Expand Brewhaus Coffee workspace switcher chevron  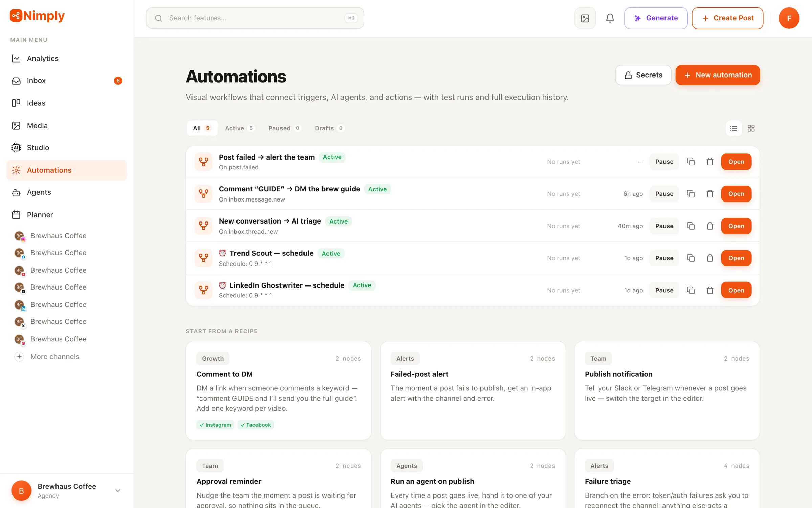pos(118,490)
